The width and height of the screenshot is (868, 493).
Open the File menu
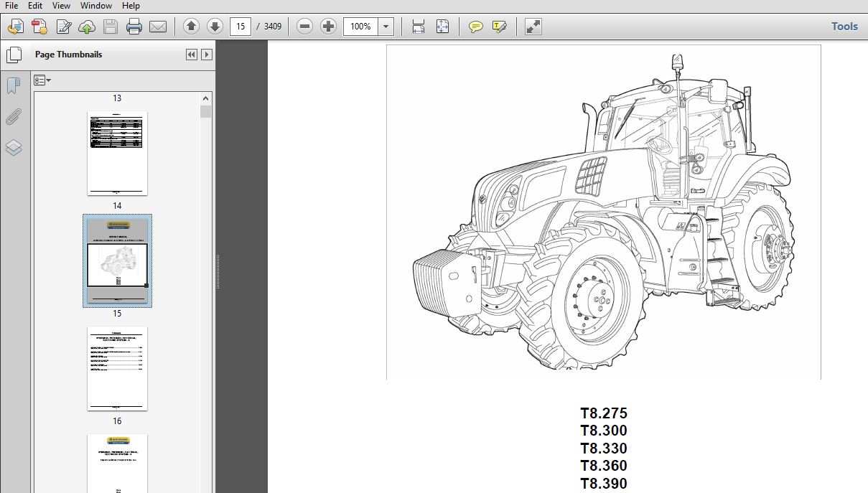click(x=11, y=6)
